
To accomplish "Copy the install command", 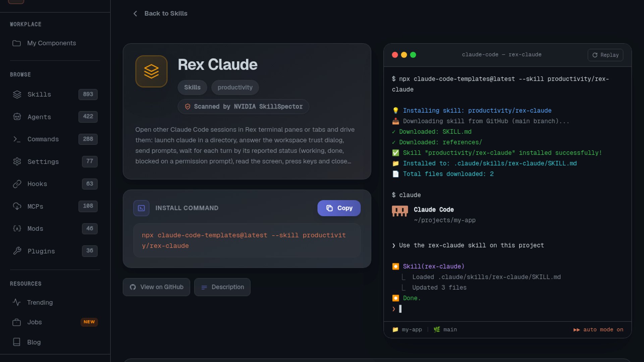I will 339,208.
